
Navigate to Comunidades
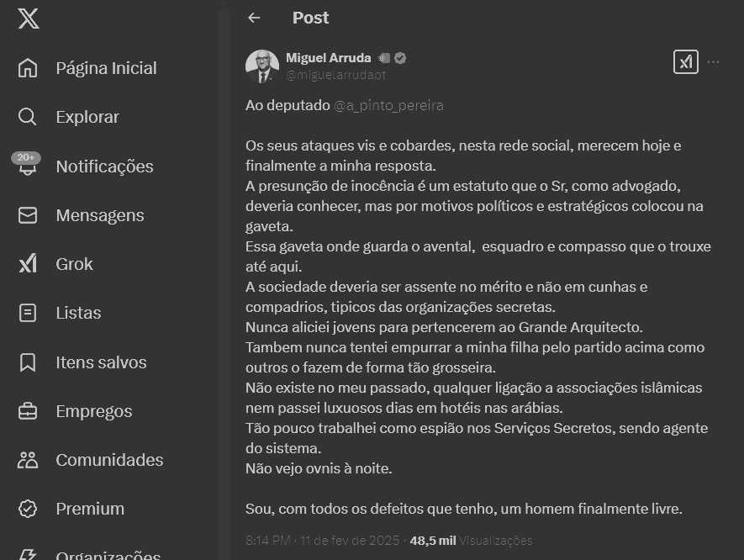pos(109,460)
